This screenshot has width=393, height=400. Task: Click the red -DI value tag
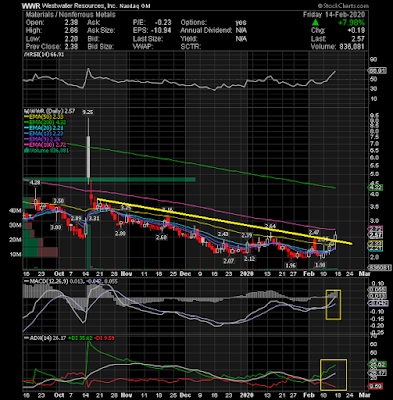pyautogui.click(x=376, y=387)
